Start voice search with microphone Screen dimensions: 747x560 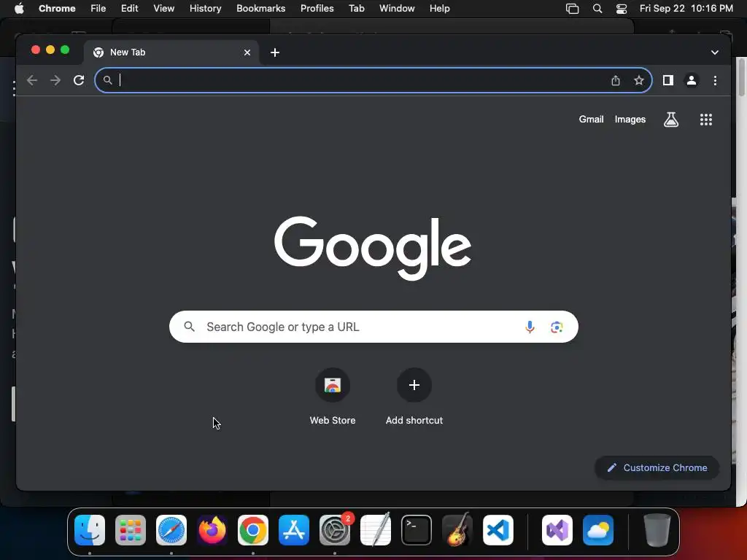tap(530, 327)
